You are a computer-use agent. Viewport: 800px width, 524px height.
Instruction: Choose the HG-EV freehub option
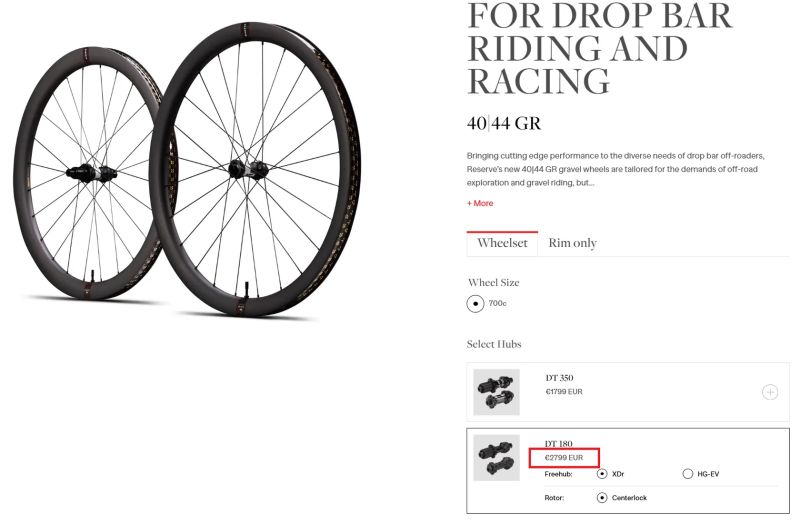[689, 474]
